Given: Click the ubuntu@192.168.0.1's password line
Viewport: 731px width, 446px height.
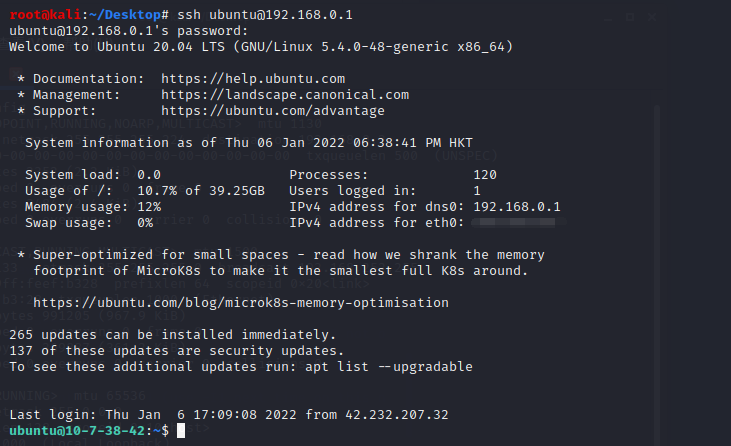Looking at the screenshot, I should point(129,31).
